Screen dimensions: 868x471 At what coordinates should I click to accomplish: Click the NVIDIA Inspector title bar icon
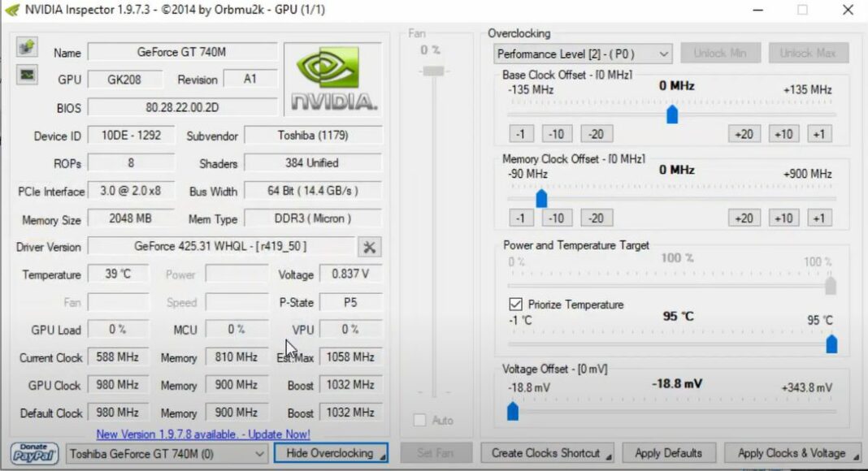[10, 10]
